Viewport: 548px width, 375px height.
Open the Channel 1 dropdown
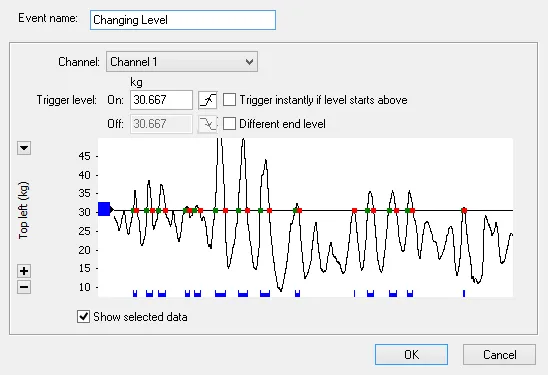coord(182,62)
